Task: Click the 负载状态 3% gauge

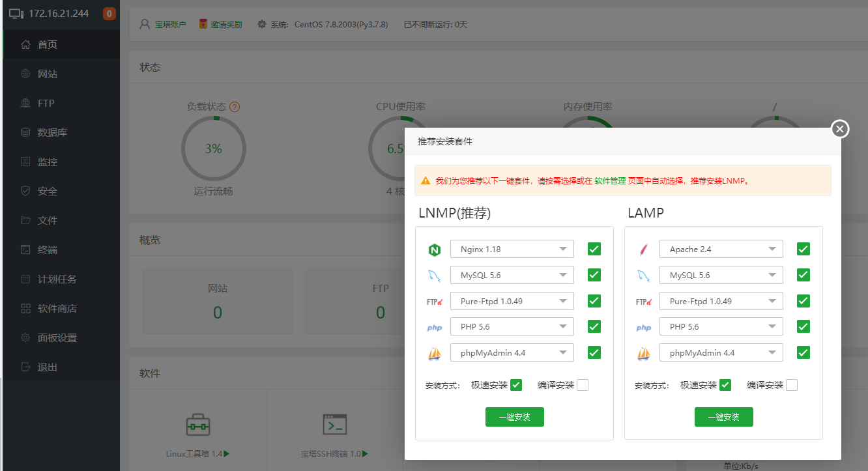Action: coord(214,149)
